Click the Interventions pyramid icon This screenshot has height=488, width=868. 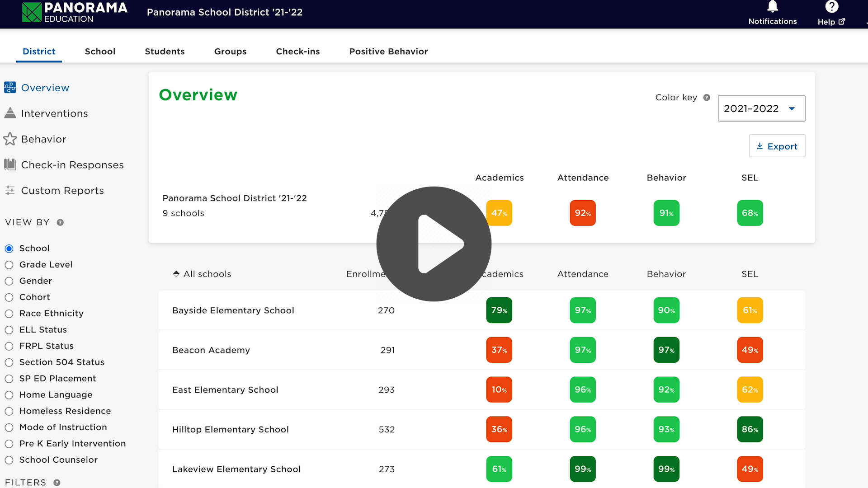coord(10,113)
